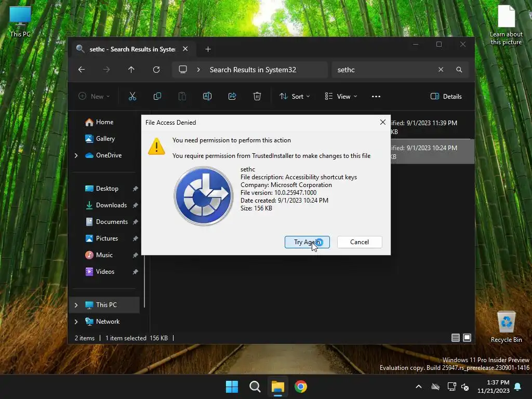Click Search Results in System32 address text
532x399 pixels.
tap(253, 70)
